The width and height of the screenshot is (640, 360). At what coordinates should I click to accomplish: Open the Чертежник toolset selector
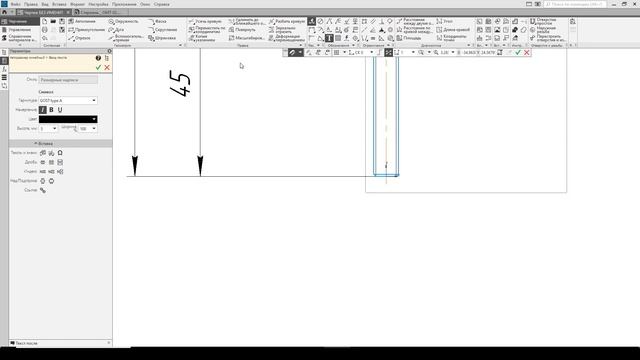tap(20, 21)
